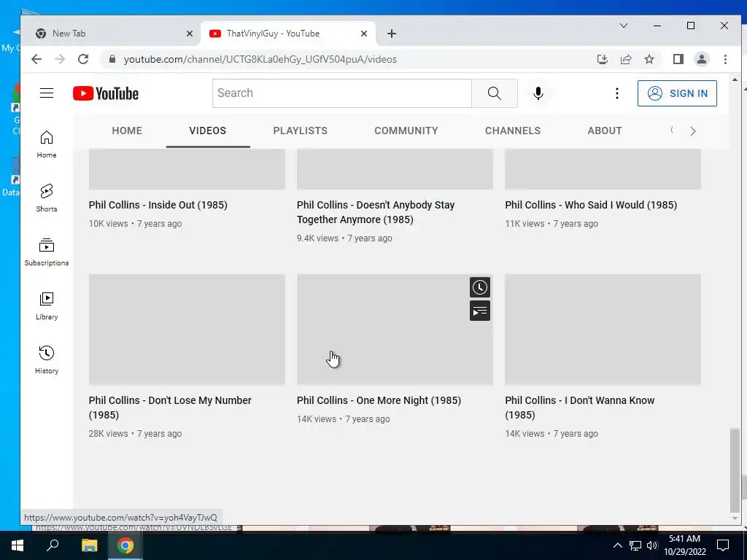
Task: Add One More Night to queue
Action: pos(480,311)
